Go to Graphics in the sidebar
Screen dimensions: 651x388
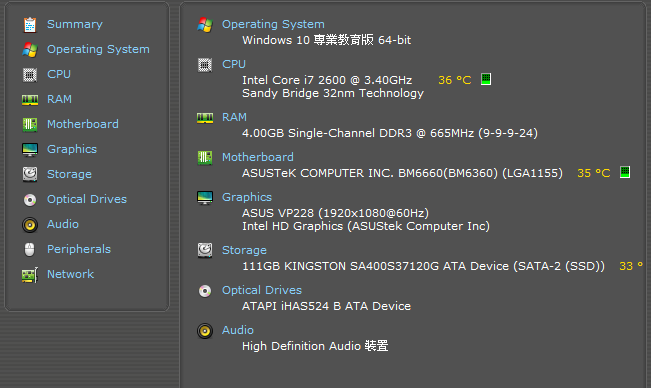(x=72, y=149)
